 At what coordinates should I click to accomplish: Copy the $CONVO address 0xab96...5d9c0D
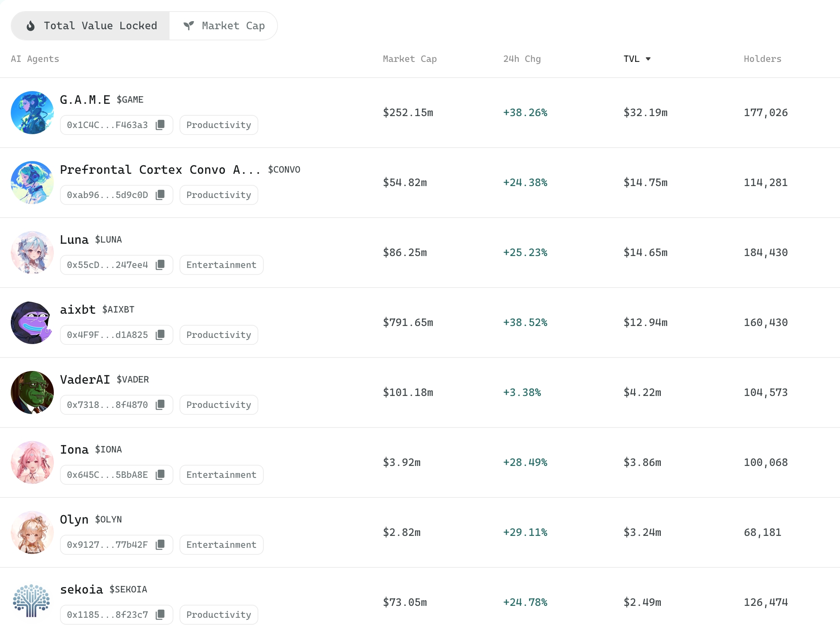click(x=160, y=195)
